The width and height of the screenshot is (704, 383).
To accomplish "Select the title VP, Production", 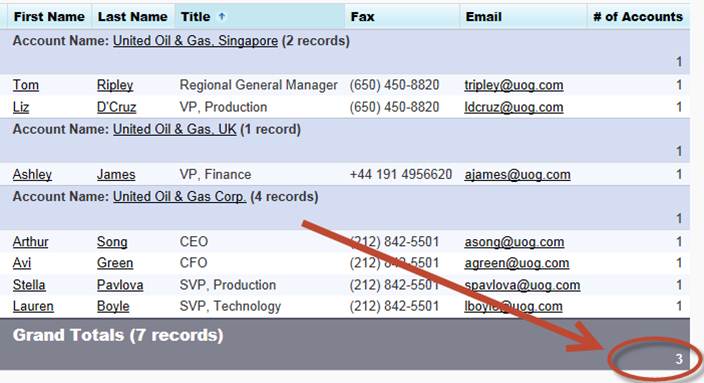I will point(223,107).
